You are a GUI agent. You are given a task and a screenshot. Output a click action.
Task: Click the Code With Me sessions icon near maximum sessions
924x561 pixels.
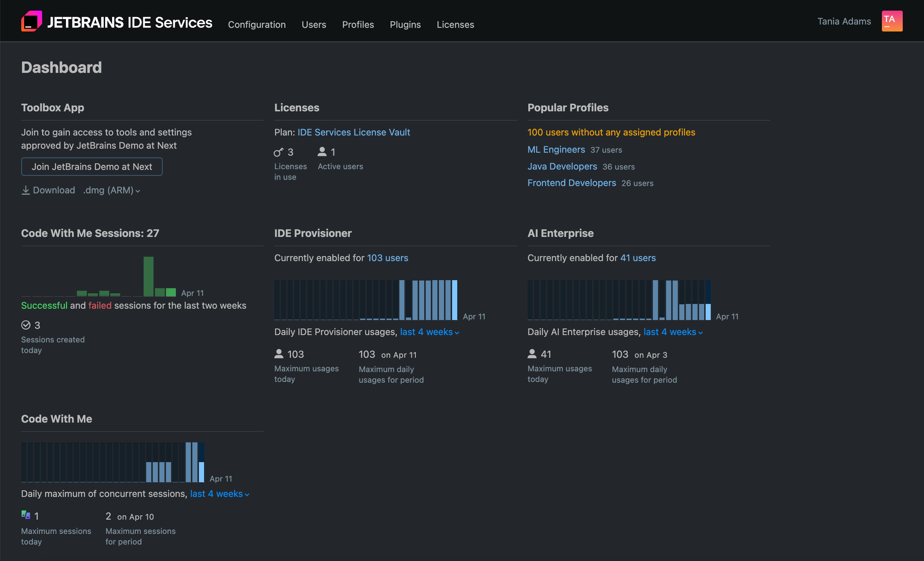[26, 515]
